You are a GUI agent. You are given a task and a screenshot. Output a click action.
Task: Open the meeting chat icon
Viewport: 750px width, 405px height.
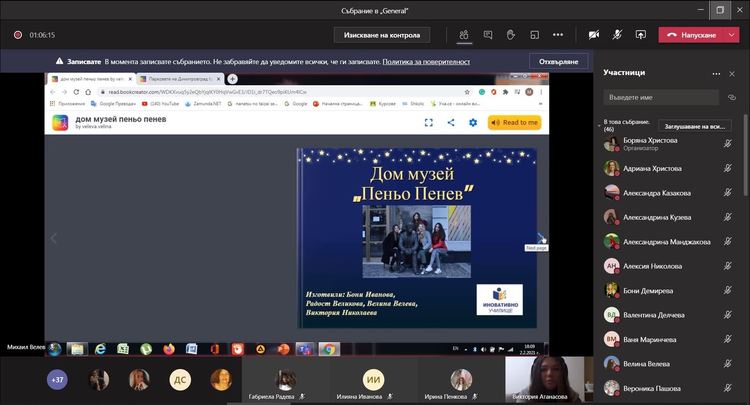tap(487, 34)
